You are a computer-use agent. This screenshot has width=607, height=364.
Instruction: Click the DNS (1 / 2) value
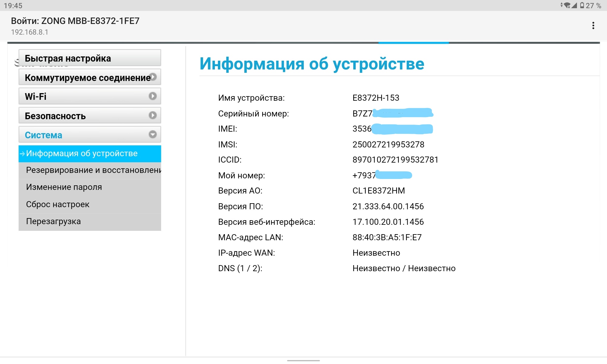click(x=404, y=268)
